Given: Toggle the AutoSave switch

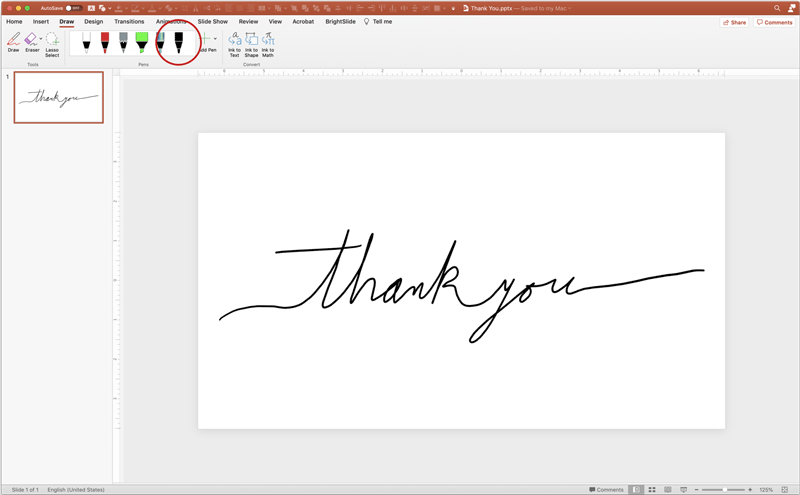Looking at the screenshot, I should tap(74, 8).
